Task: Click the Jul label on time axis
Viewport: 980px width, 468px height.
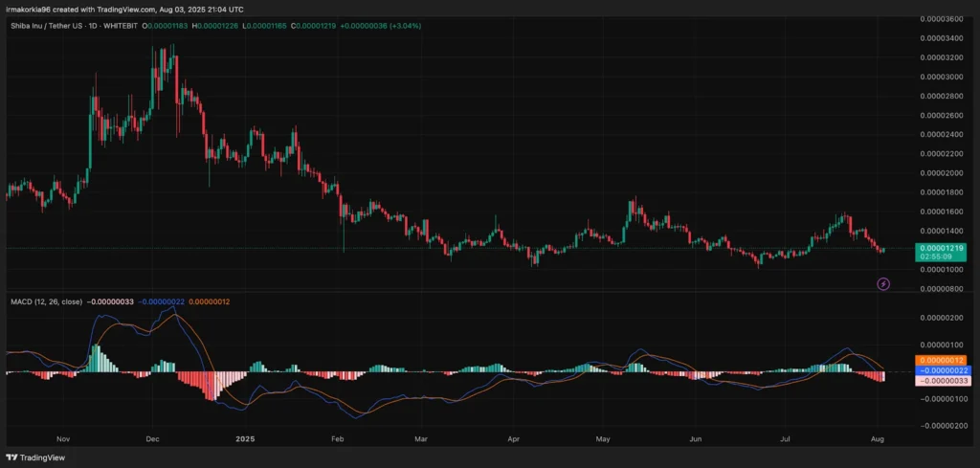Action: [785, 439]
